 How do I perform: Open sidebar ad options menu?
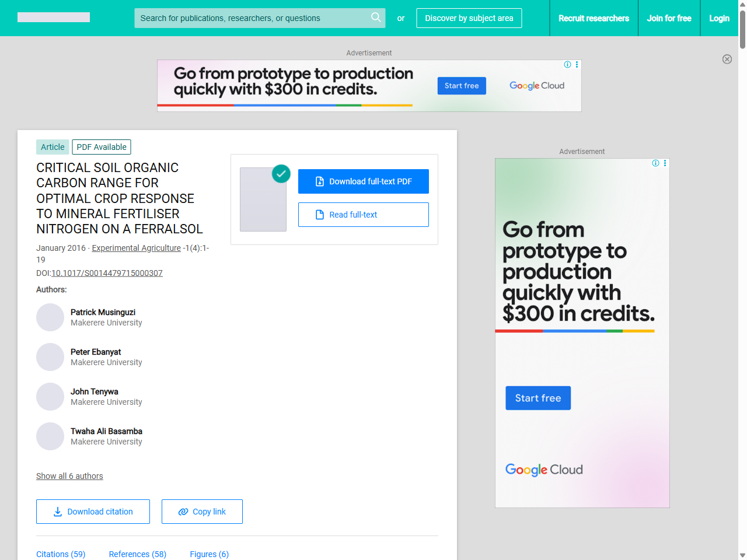coord(665,163)
